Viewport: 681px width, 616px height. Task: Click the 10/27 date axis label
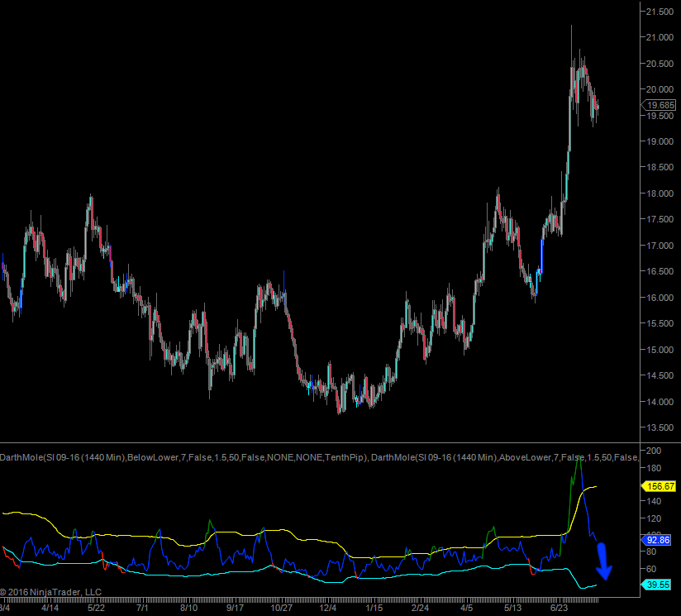pos(283,608)
